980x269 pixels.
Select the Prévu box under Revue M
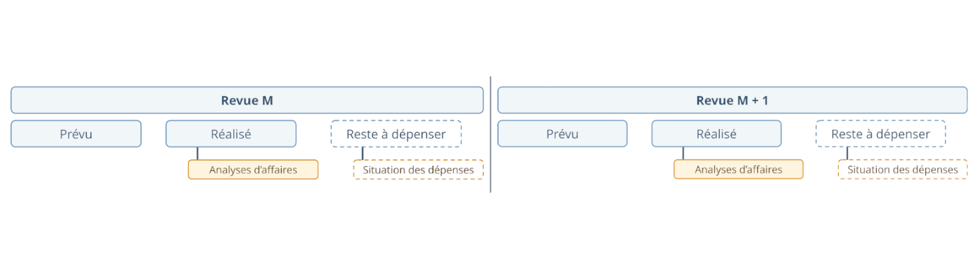tap(76, 134)
